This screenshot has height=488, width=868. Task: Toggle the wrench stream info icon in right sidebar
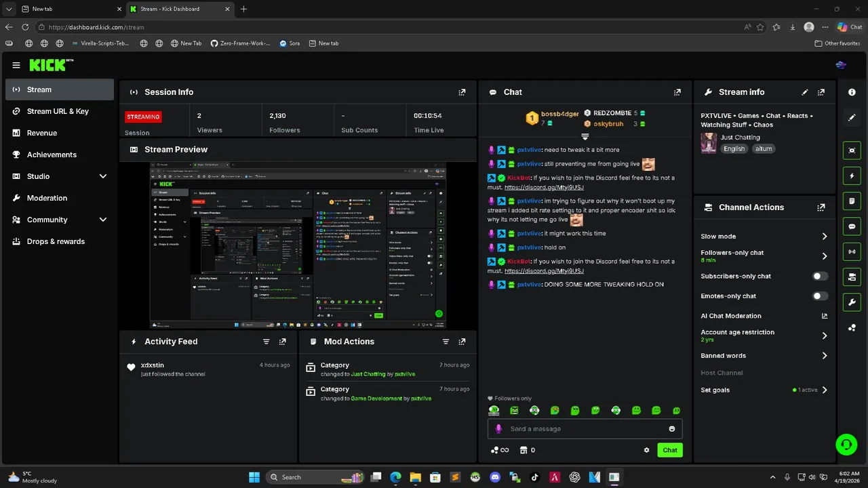pyautogui.click(x=852, y=302)
